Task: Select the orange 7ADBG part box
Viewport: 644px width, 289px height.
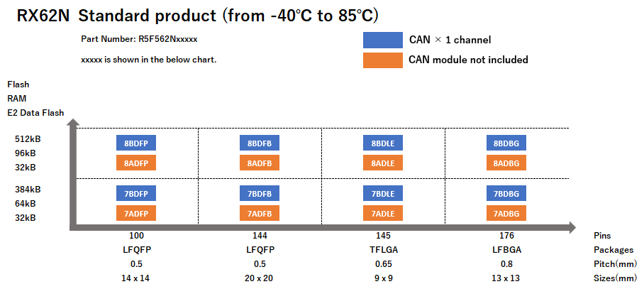Action: (506, 213)
